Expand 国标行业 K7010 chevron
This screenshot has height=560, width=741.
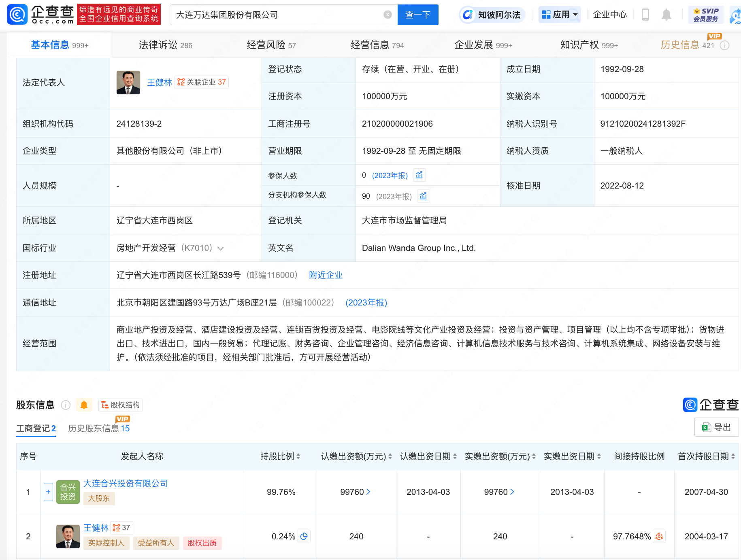point(221,248)
